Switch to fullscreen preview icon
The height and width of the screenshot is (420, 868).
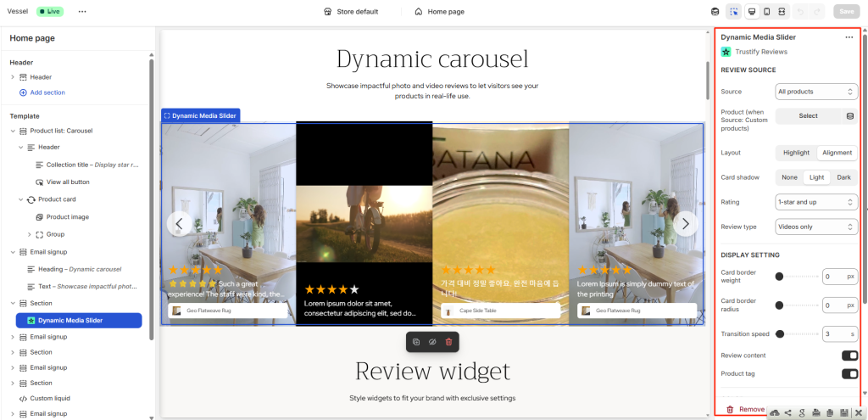[x=782, y=12]
